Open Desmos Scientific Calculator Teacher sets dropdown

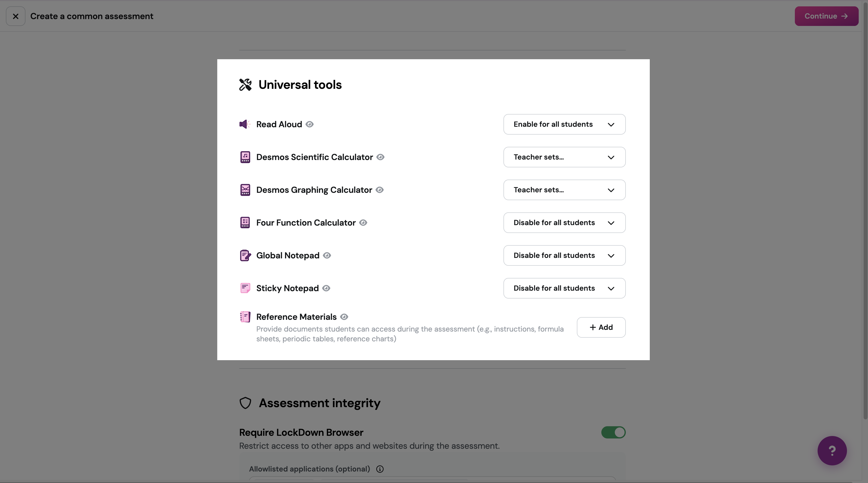564,157
